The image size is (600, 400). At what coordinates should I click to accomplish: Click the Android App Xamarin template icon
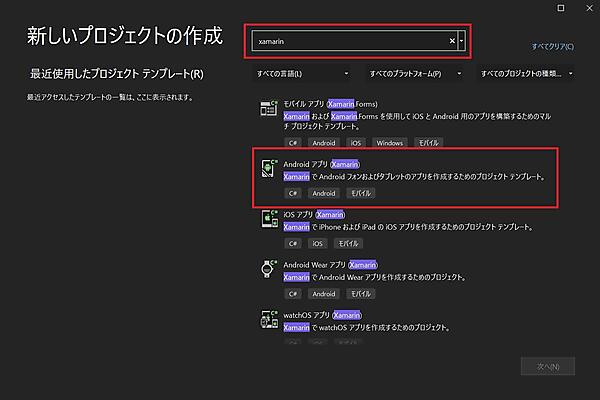coord(267,169)
